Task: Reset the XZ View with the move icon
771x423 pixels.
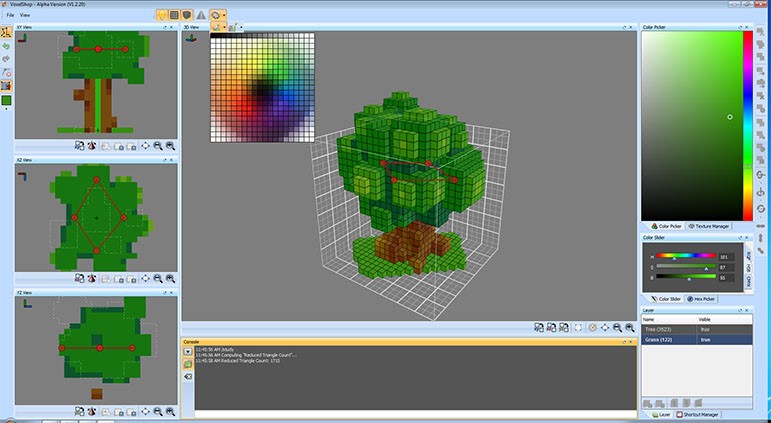Action: coord(145,279)
